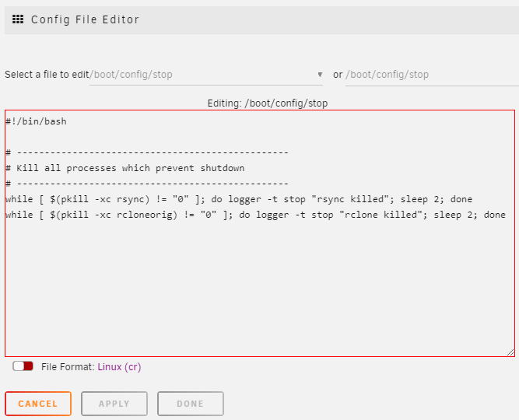
Task: Click the 'Select a file to edit' label
Action: tap(47, 75)
